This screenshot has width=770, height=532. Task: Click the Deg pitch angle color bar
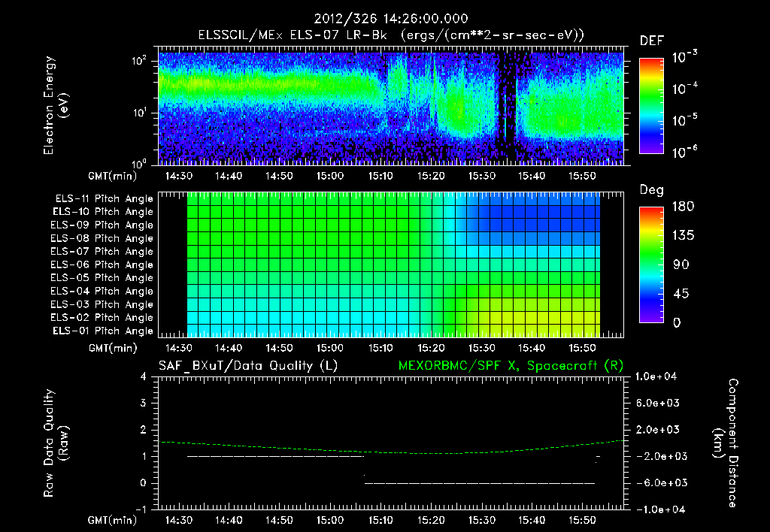coord(651,264)
